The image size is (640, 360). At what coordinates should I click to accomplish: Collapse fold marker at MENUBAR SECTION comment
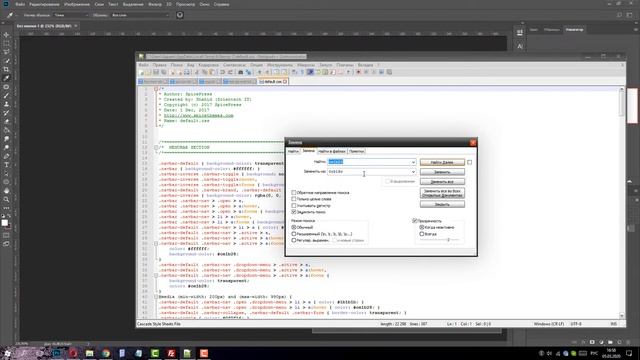(156, 147)
